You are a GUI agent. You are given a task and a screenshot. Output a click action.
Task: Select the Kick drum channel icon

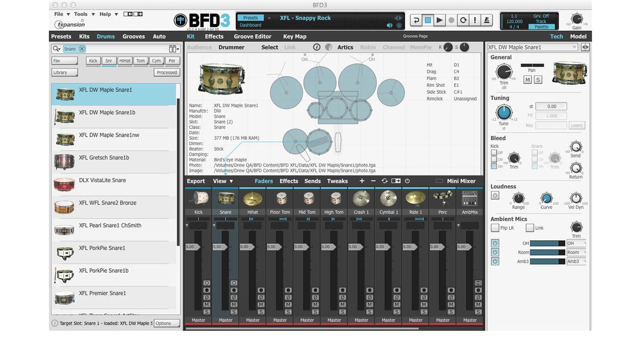pyautogui.click(x=198, y=198)
